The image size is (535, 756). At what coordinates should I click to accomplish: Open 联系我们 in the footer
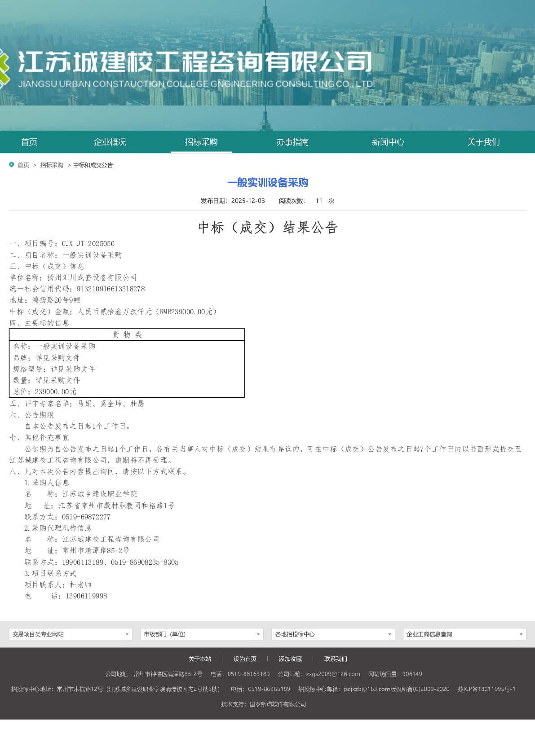pos(336,659)
